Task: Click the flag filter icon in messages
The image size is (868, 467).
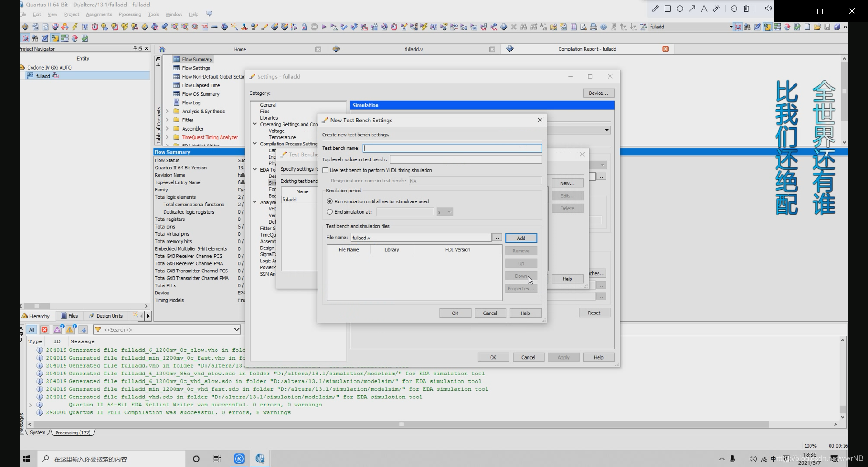Action: click(x=83, y=330)
